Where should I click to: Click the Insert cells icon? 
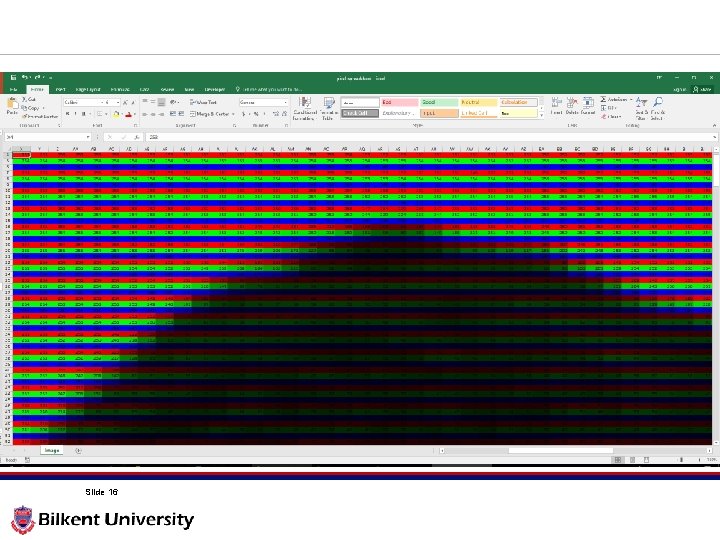click(x=557, y=106)
